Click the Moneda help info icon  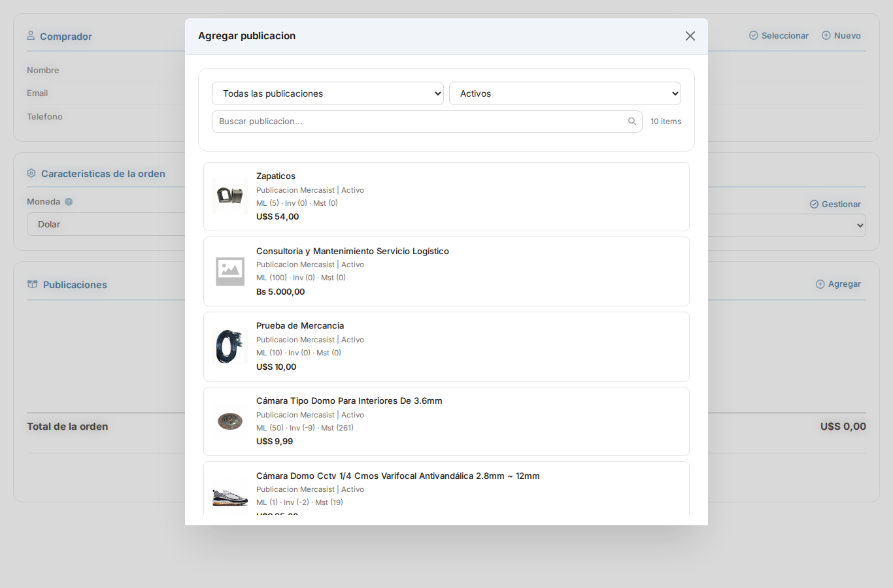[x=69, y=202]
